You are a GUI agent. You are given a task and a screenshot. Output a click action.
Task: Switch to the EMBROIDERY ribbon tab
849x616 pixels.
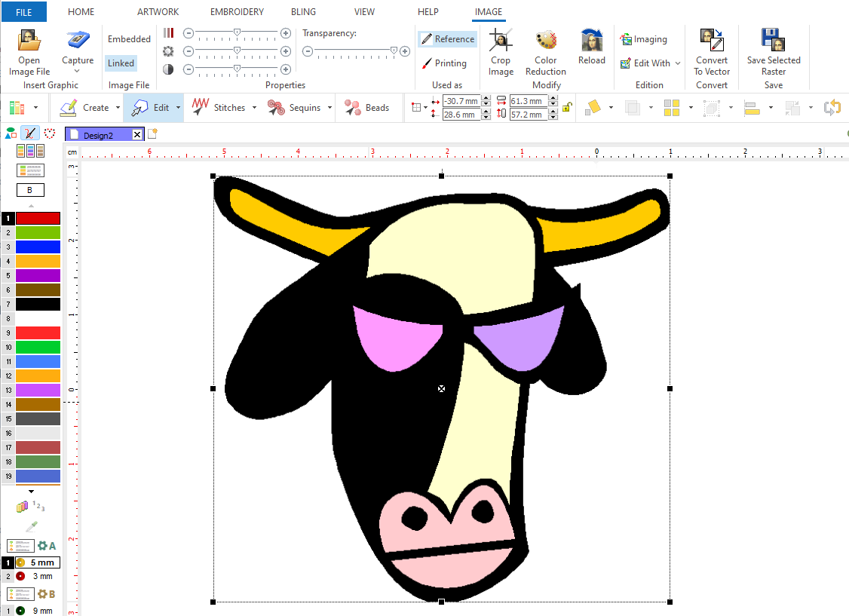[237, 12]
